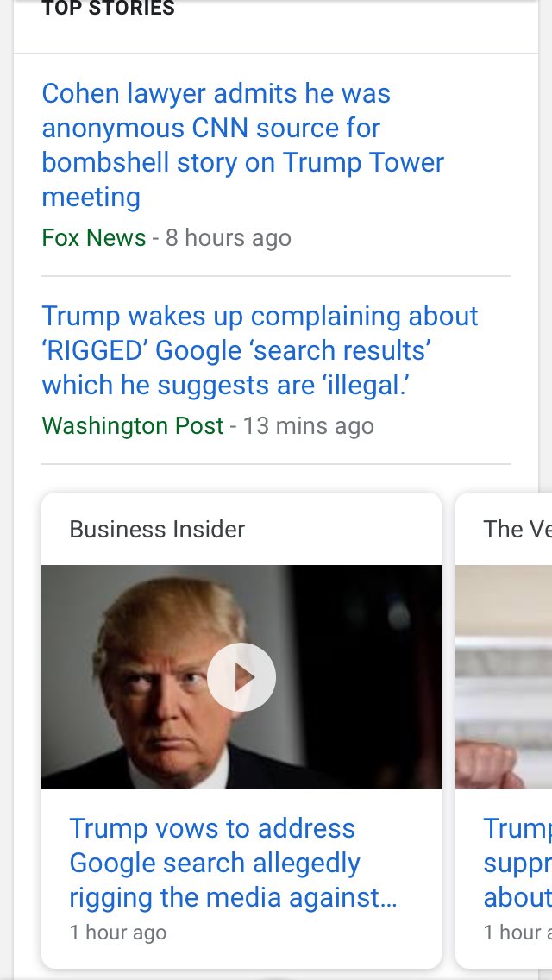Open The Verge card's fist thumbnail image

point(504,677)
